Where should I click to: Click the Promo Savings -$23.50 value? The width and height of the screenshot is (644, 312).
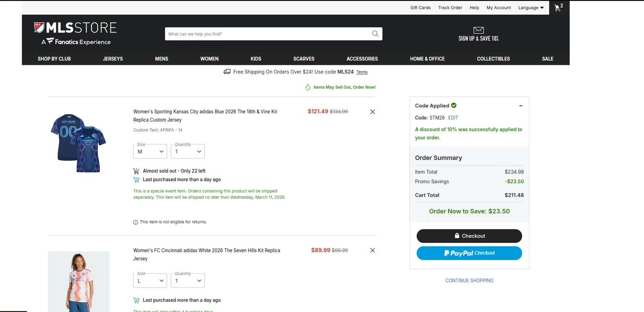[514, 181]
